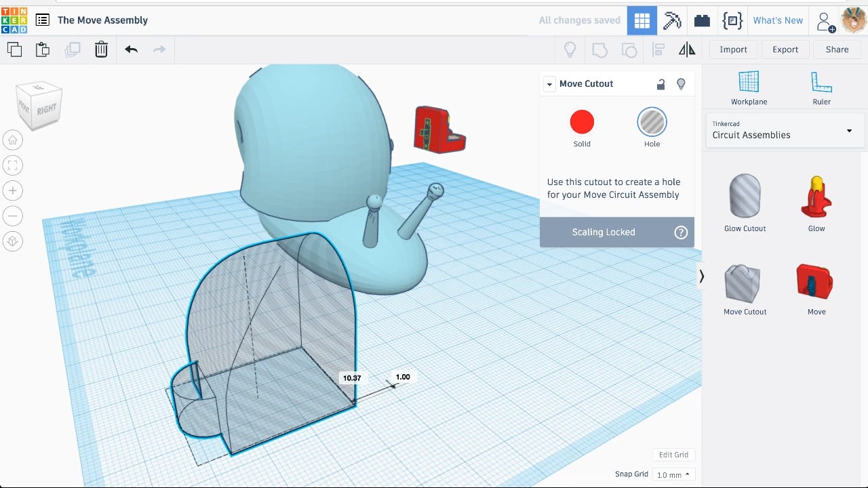Open the Blocks (Minecraft pickaxe) view
Image resolution: width=868 pixels, height=488 pixels.
pos(671,20)
